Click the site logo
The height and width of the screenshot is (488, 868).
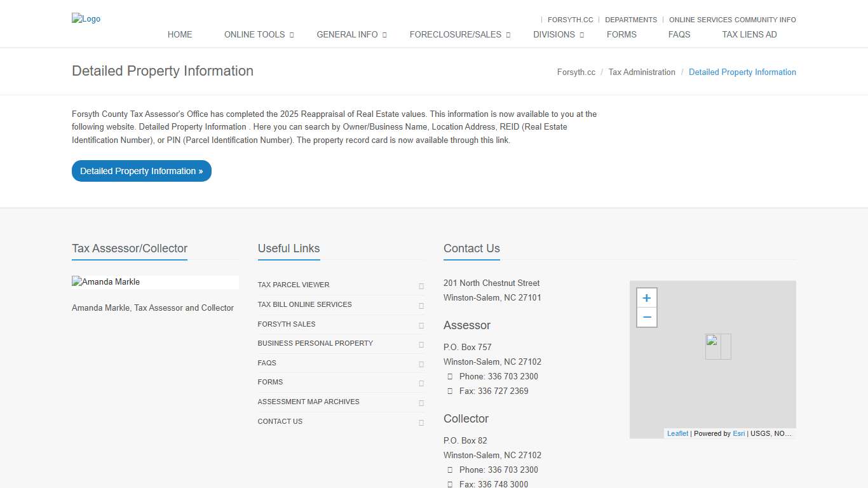coord(86,18)
